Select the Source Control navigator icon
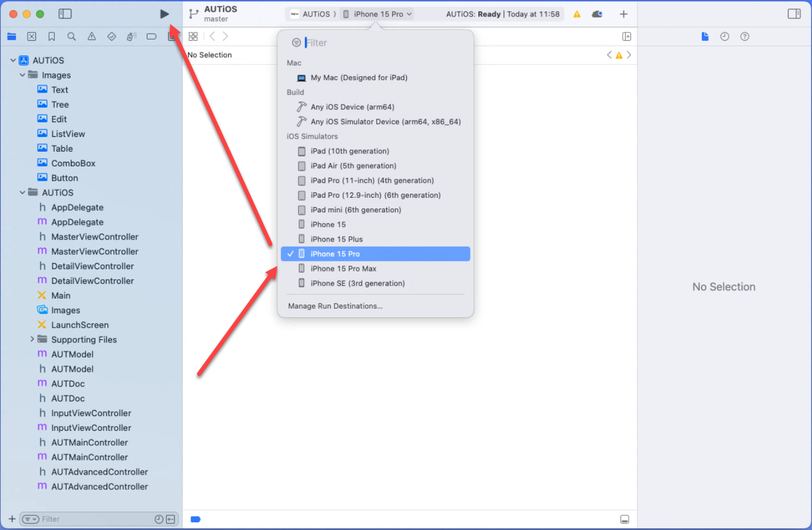The width and height of the screenshot is (812, 530). (32, 37)
